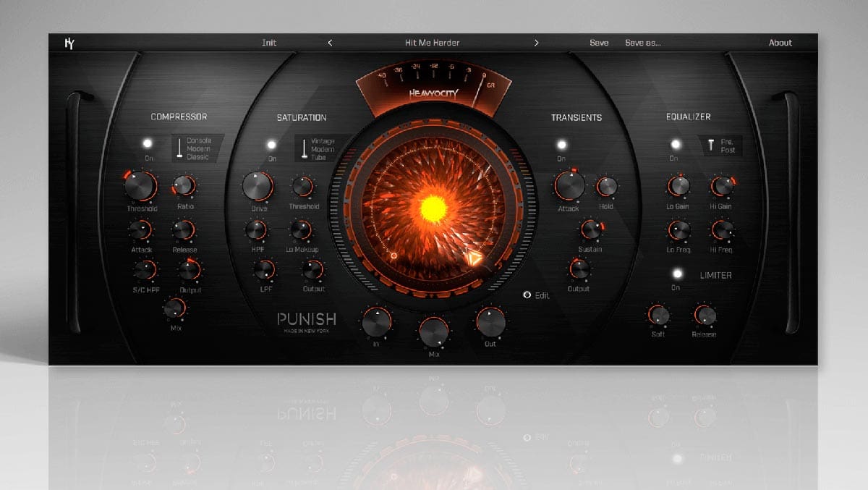Click the Saturation LPF knob
The height and width of the screenshot is (490, 868).
[263, 270]
